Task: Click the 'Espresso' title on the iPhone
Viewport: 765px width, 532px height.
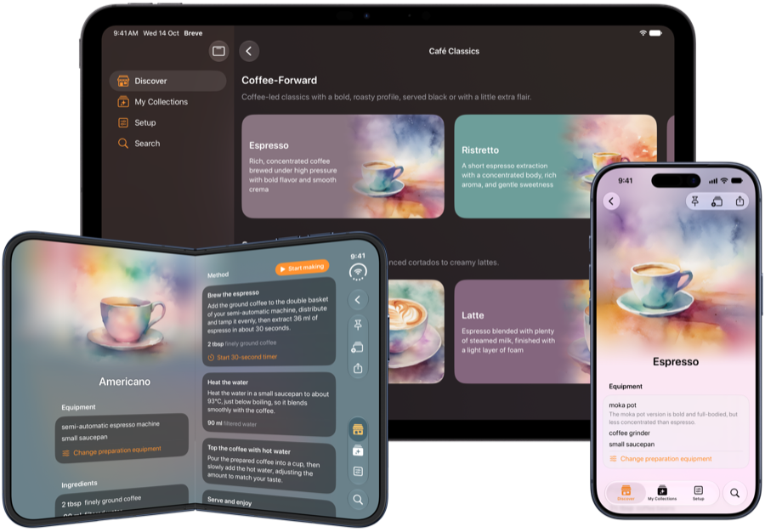Action: point(676,361)
